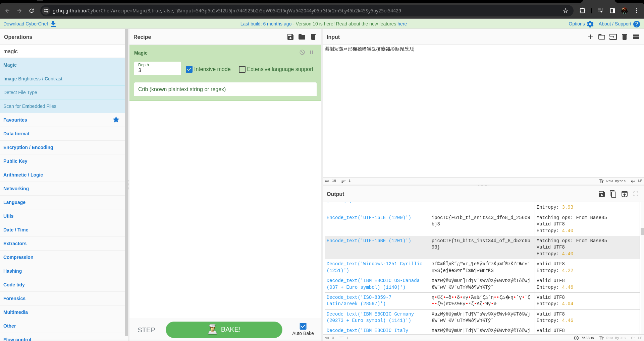644x341 pixels.
Task: Clear the recipe using the trash icon
Action: pyautogui.click(x=313, y=37)
